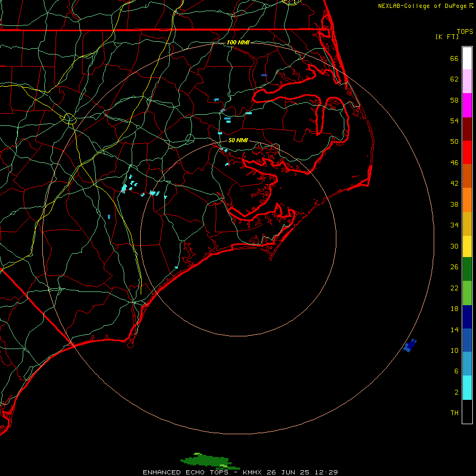Click the "66" legend value
Viewport: 476px width, 476px height.
tap(454, 58)
